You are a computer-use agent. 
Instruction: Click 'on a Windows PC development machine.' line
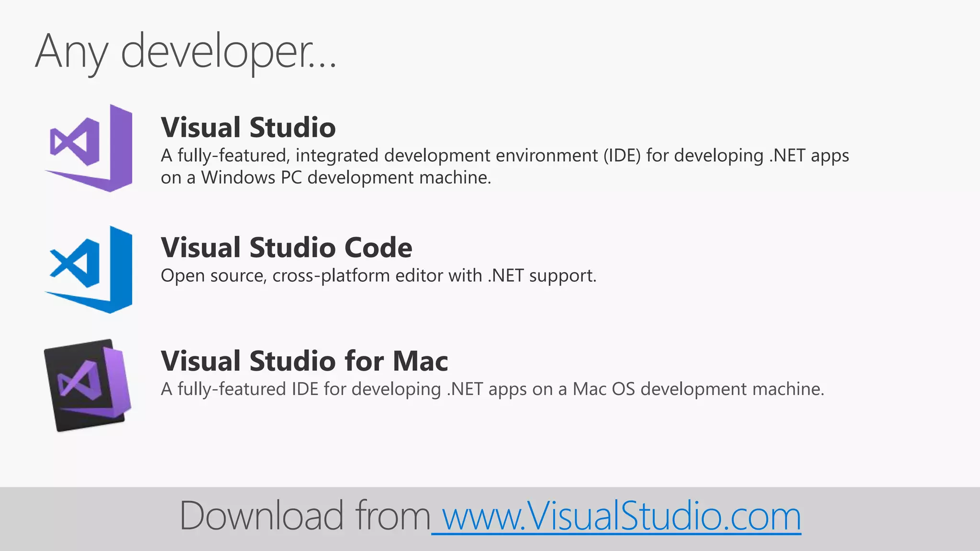click(326, 177)
